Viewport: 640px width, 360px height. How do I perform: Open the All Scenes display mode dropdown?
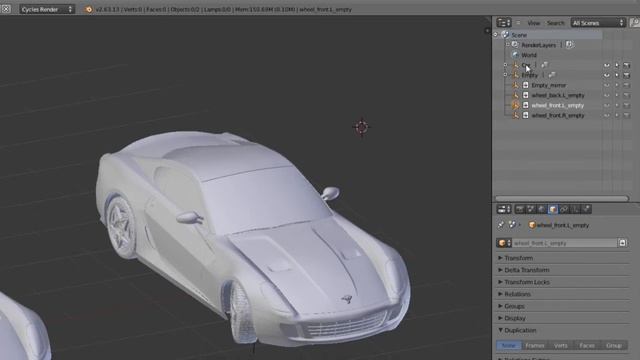point(598,23)
